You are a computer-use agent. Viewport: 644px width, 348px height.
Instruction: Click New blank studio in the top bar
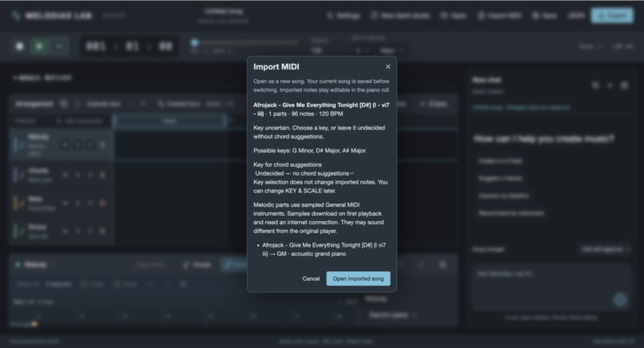tap(400, 16)
